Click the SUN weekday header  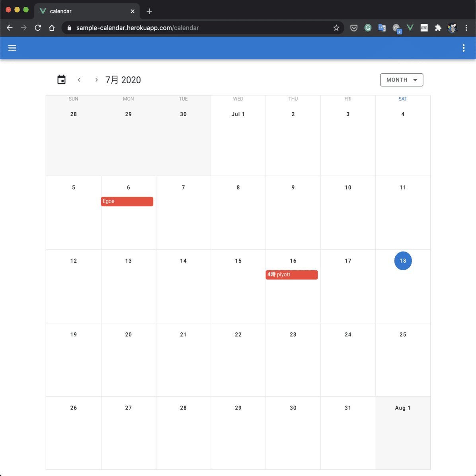(x=74, y=99)
